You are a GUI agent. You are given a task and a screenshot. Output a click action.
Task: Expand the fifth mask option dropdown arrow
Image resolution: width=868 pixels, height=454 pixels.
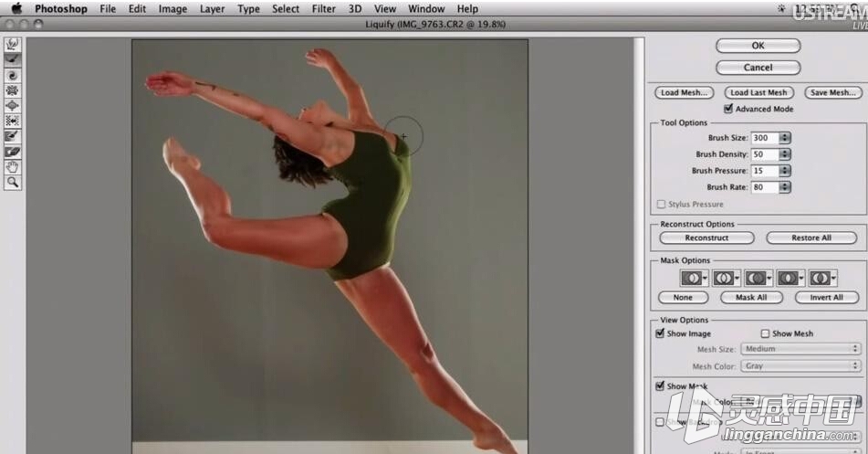click(x=833, y=279)
